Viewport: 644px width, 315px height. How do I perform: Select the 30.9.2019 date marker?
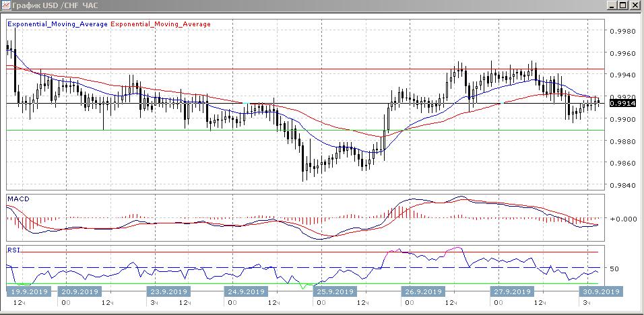(x=600, y=292)
